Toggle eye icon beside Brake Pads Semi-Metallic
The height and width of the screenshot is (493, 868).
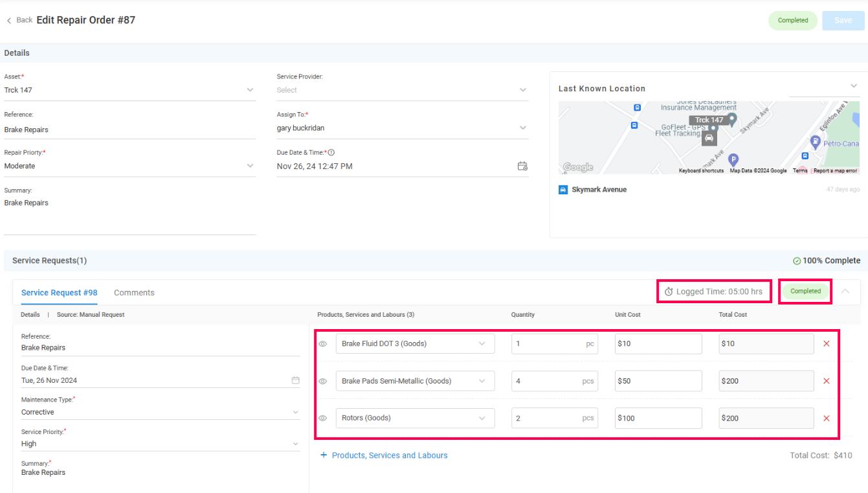tap(323, 382)
